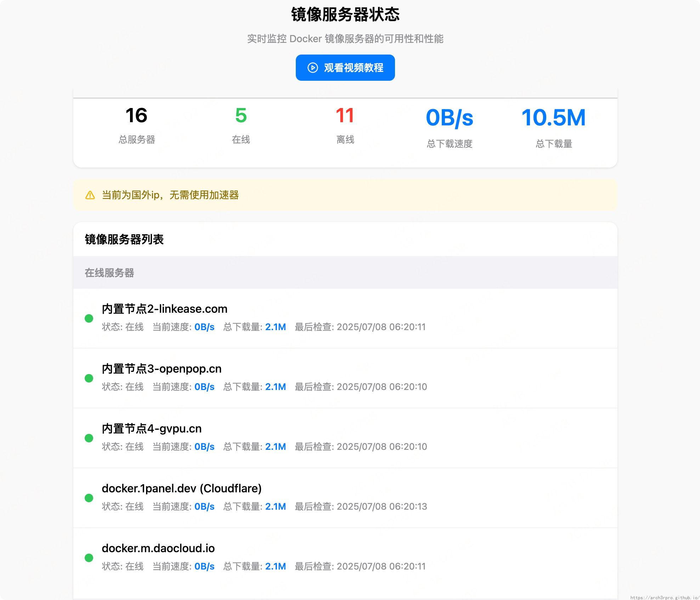Open the 内置节点2-linkease.com server entry
This screenshot has height=600, width=700.
pos(164,309)
